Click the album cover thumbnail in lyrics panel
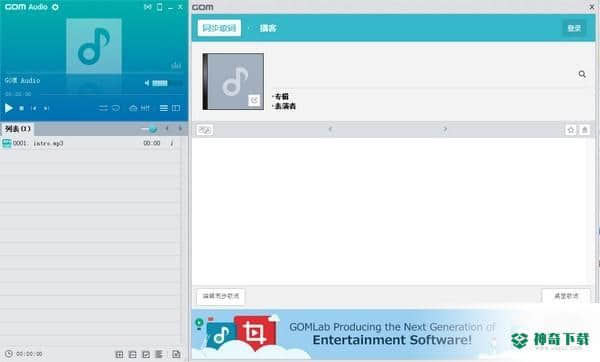This screenshot has height=362, width=600. (x=233, y=82)
